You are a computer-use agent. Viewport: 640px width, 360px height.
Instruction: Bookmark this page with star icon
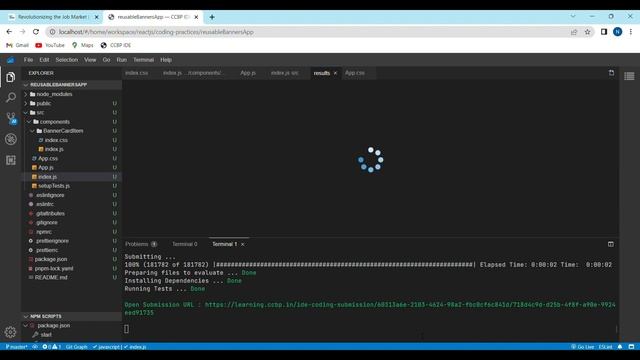pyautogui.click(x=587, y=32)
